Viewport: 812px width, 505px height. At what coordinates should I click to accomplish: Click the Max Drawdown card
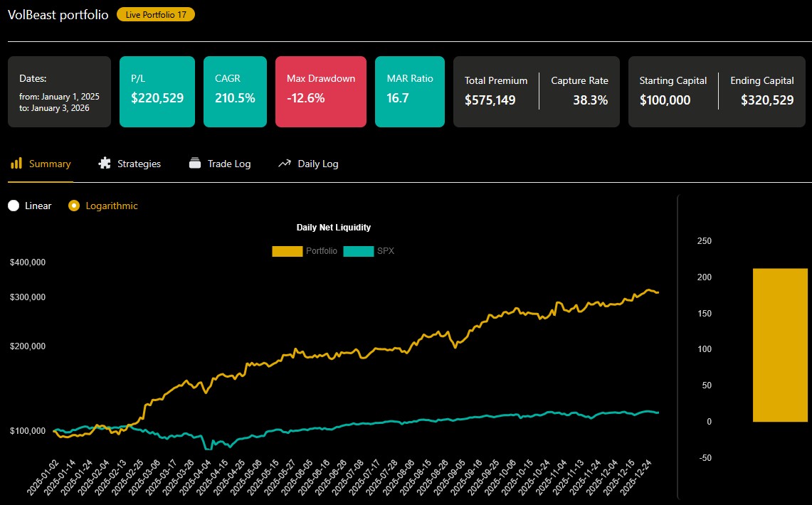coord(320,91)
